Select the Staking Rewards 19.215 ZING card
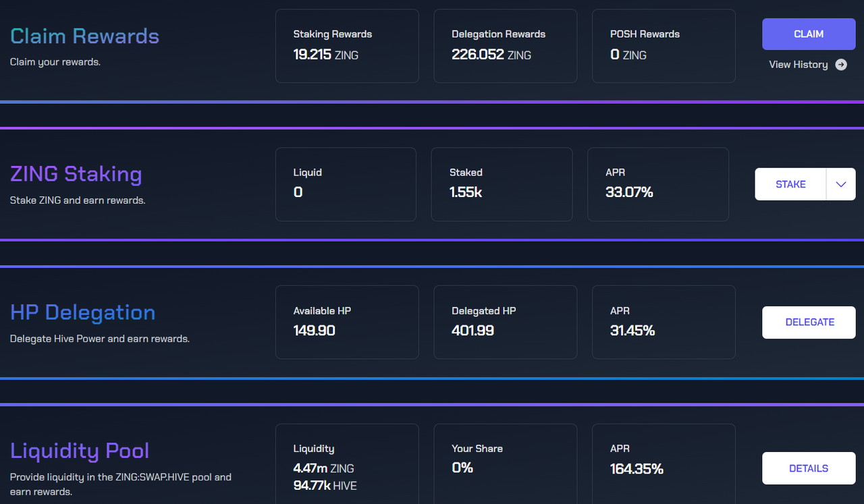The height and width of the screenshot is (504, 864). (x=347, y=46)
